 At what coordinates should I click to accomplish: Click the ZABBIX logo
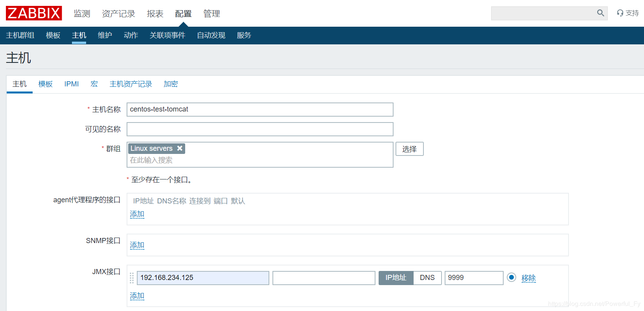(34, 13)
